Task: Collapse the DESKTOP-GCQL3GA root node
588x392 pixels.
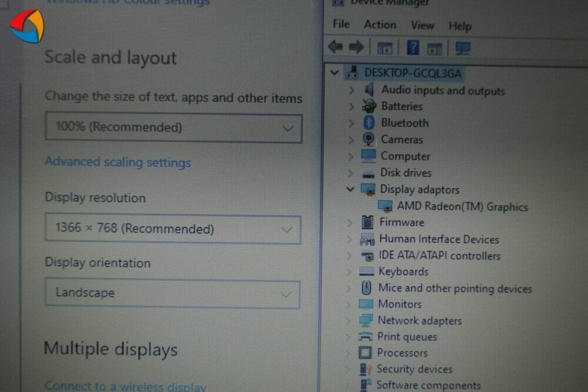Action: [335, 72]
